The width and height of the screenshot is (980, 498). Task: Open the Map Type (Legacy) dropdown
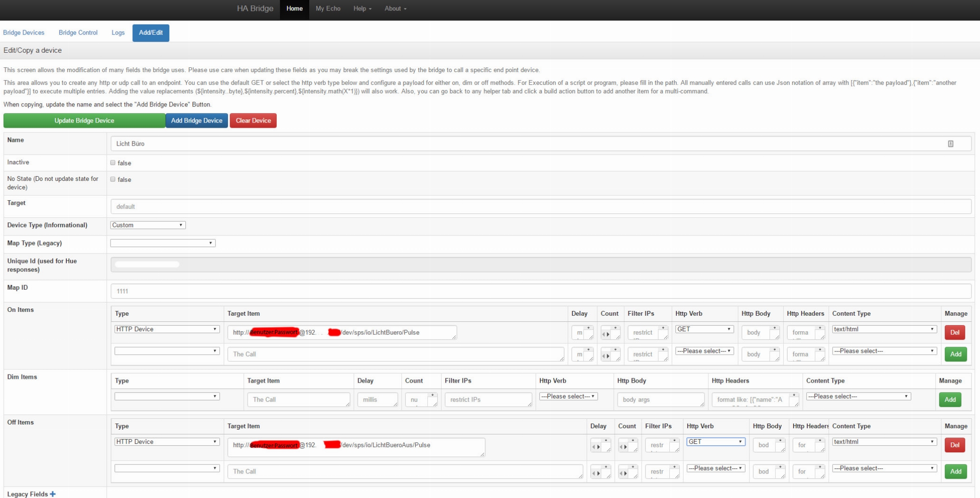[162, 243]
